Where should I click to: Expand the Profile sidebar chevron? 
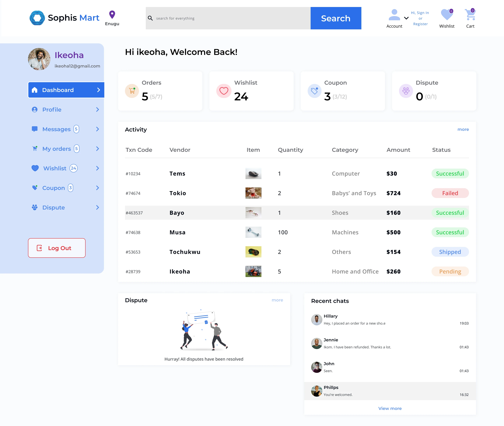[98, 110]
